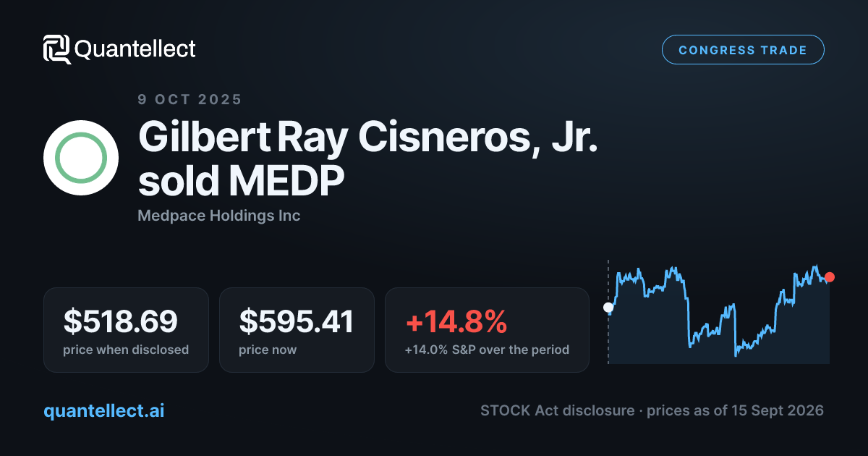
Task: Click the white disclosure start dot on chart
Action: (x=608, y=308)
